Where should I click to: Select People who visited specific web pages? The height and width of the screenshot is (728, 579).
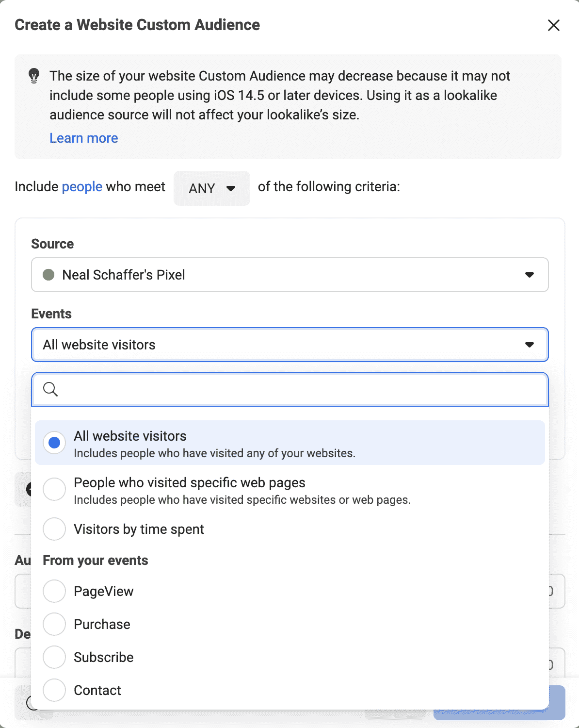54,489
